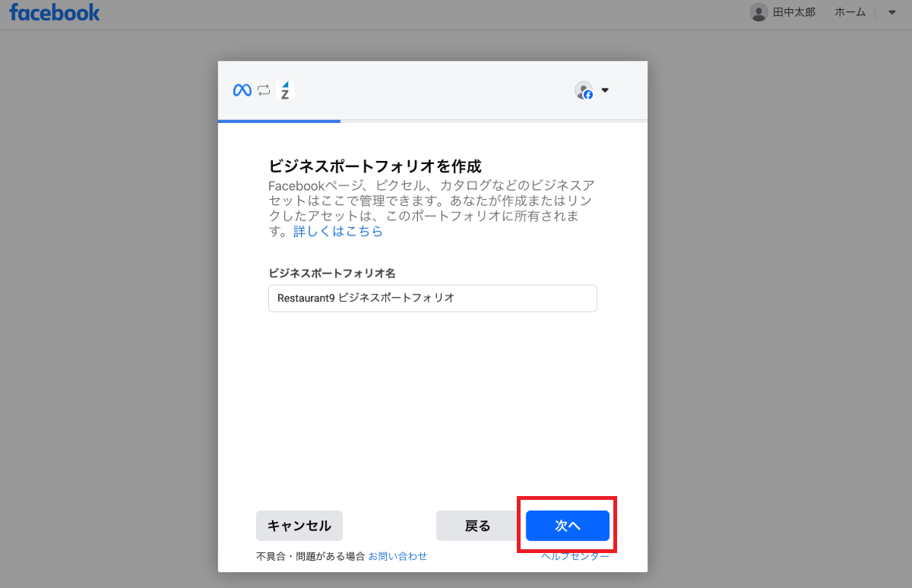Open the 田中太郎 profile name link
Screen dimensions: 912x588
click(x=793, y=12)
